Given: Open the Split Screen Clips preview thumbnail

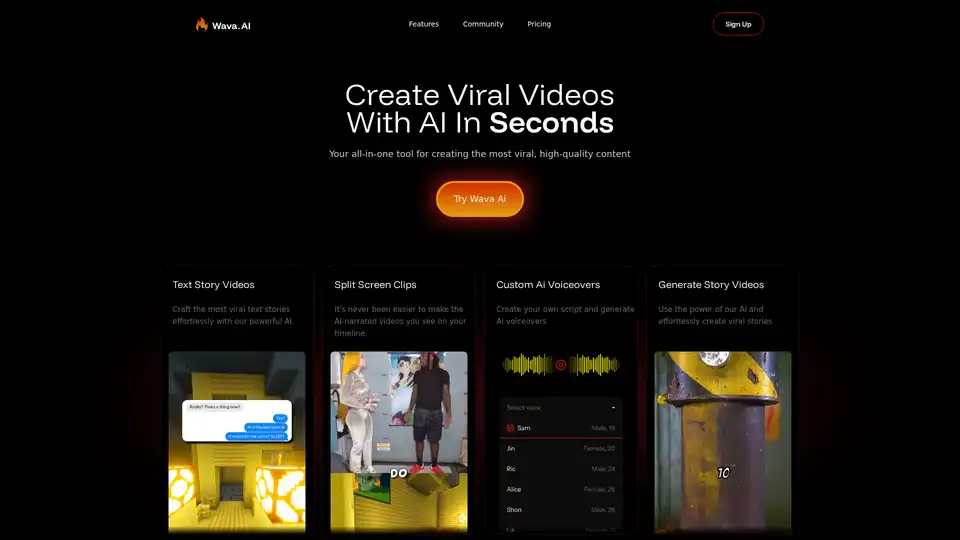Looking at the screenshot, I should pyautogui.click(x=399, y=440).
